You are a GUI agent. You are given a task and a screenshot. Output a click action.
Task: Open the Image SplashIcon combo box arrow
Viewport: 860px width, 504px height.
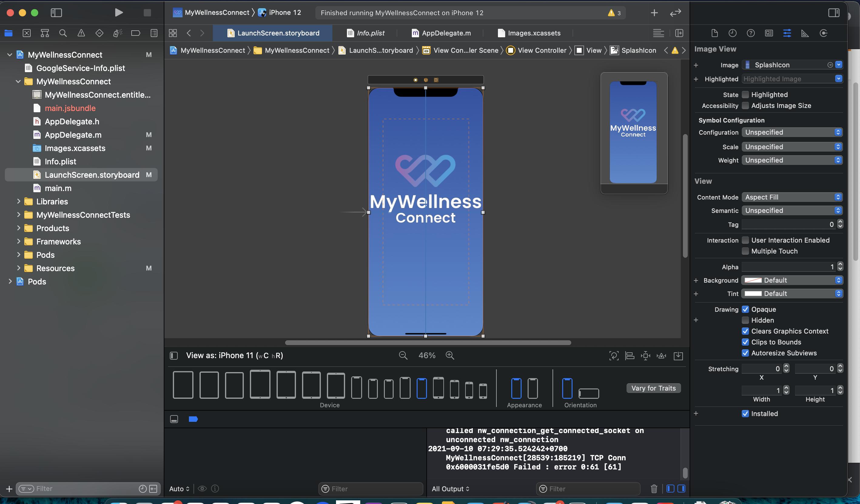coord(838,65)
